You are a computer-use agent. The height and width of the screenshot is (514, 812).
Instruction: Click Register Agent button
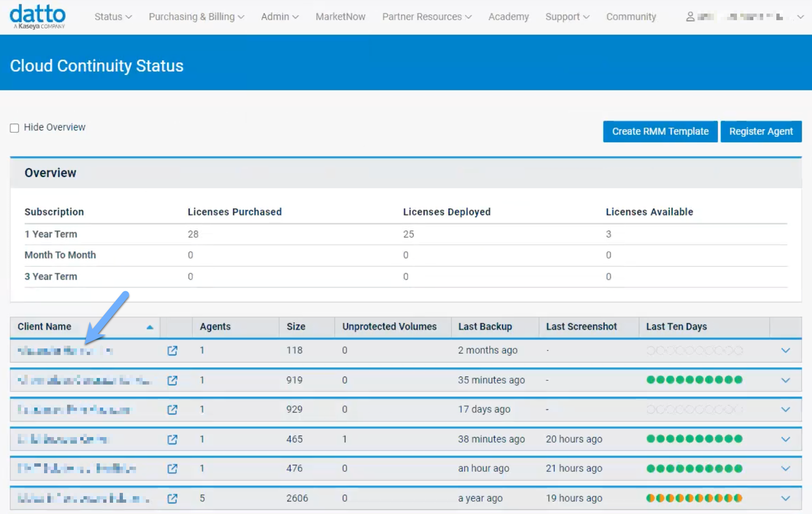click(761, 131)
